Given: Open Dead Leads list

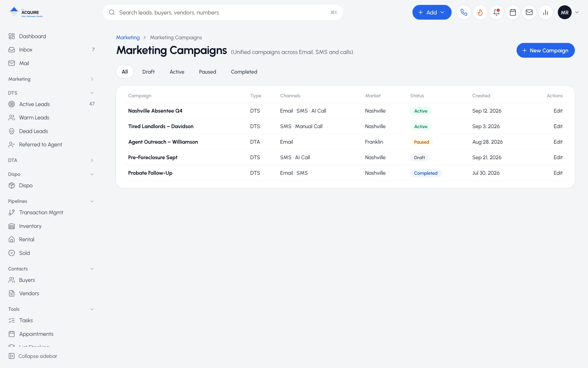Looking at the screenshot, I should (51, 131).
